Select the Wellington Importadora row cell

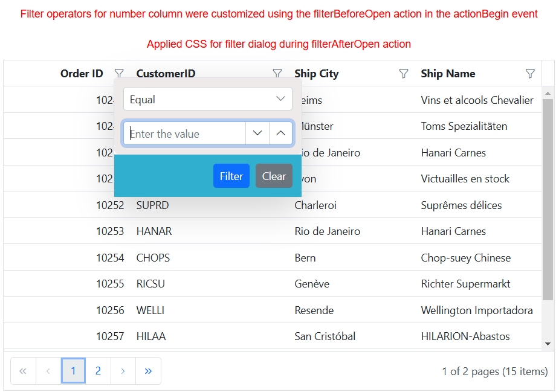pos(476,310)
